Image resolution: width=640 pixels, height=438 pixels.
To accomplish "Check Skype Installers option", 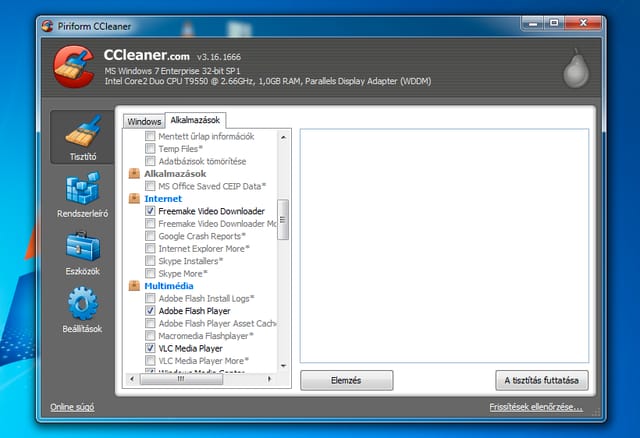I will 150,261.
